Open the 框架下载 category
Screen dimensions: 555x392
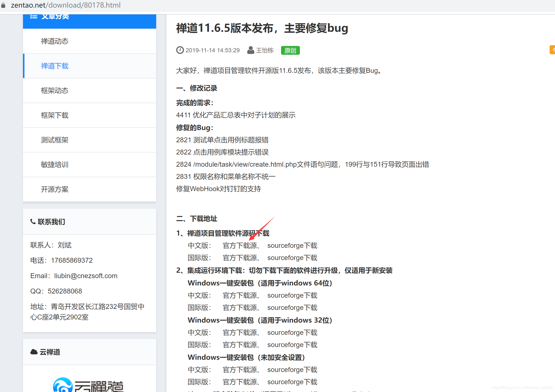point(89,115)
